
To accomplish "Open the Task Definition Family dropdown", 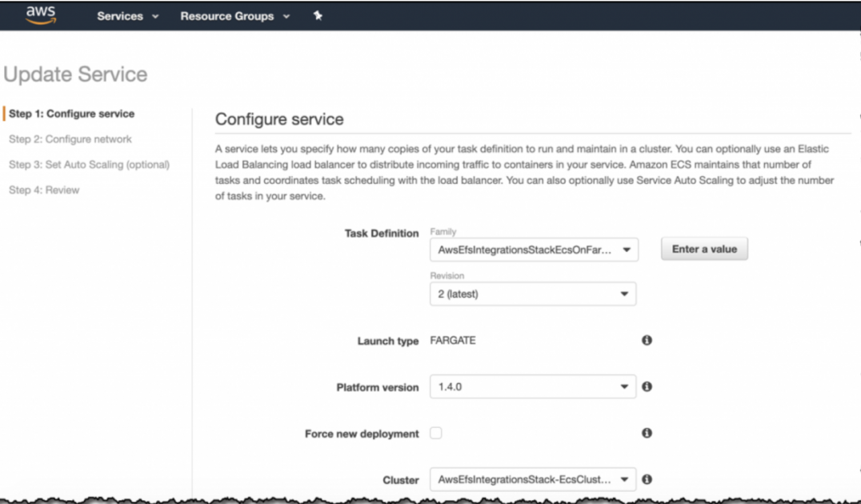I will (534, 250).
